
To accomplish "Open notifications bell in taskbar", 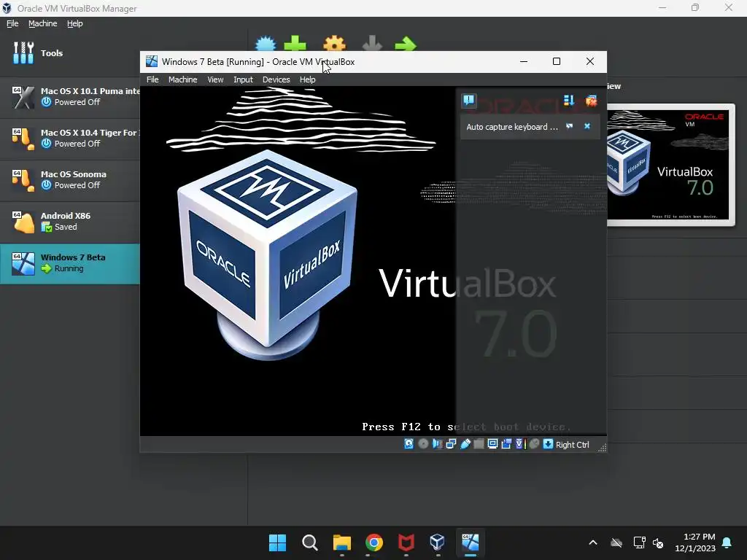I will (x=727, y=542).
